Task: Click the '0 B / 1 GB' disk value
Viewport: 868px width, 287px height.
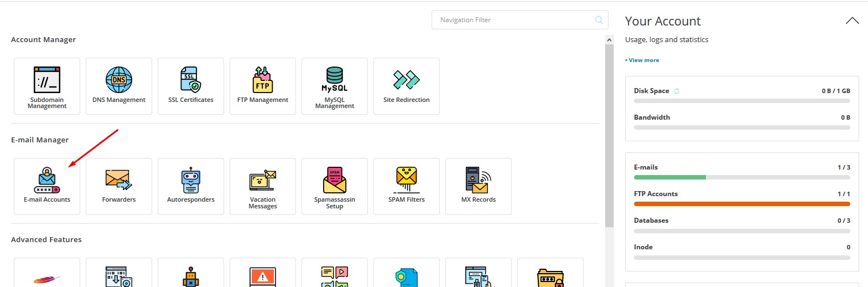Action: coord(836,91)
